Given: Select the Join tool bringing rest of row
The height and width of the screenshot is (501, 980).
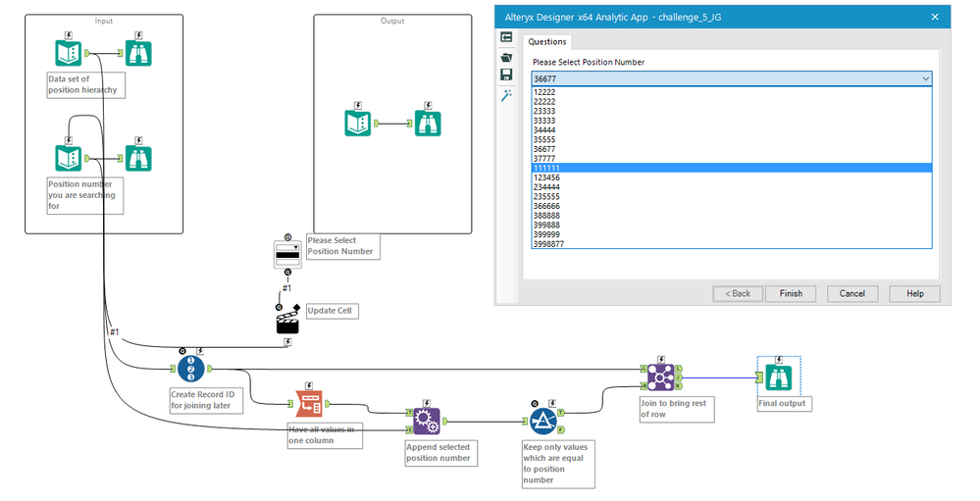Looking at the screenshot, I should pos(660,377).
